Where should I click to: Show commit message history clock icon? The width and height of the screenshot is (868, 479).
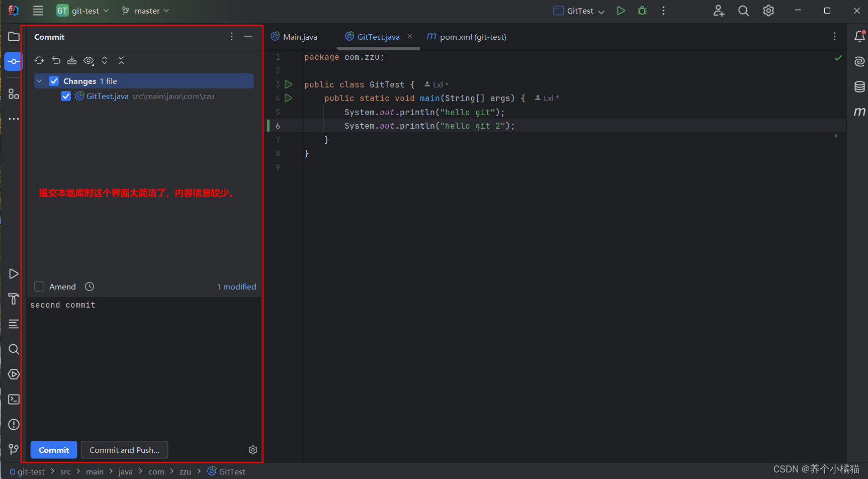pos(90,286)
